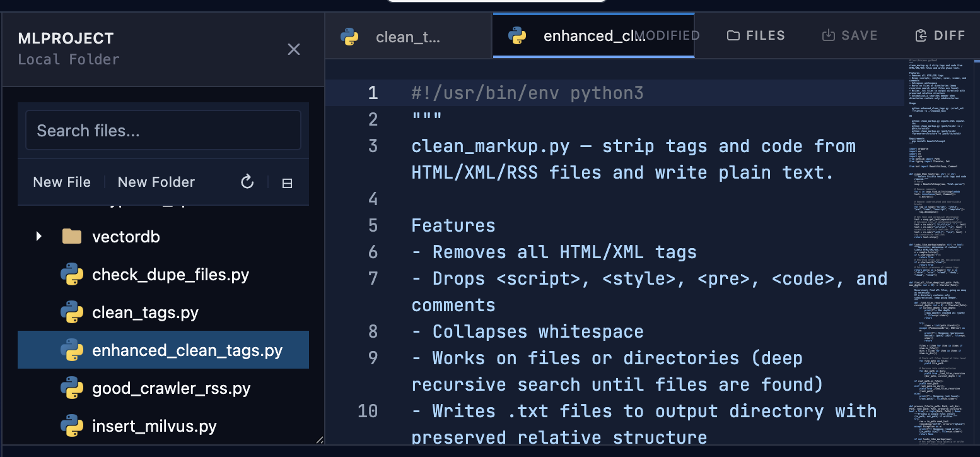Click line number 3 in the editor
The width and height of the screenshot is (980, 457).
(373, 146)
